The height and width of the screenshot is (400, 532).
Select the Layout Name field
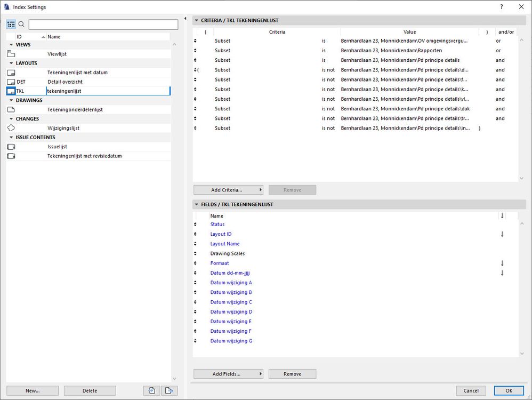pyautogui.click(x=225, y=244)
